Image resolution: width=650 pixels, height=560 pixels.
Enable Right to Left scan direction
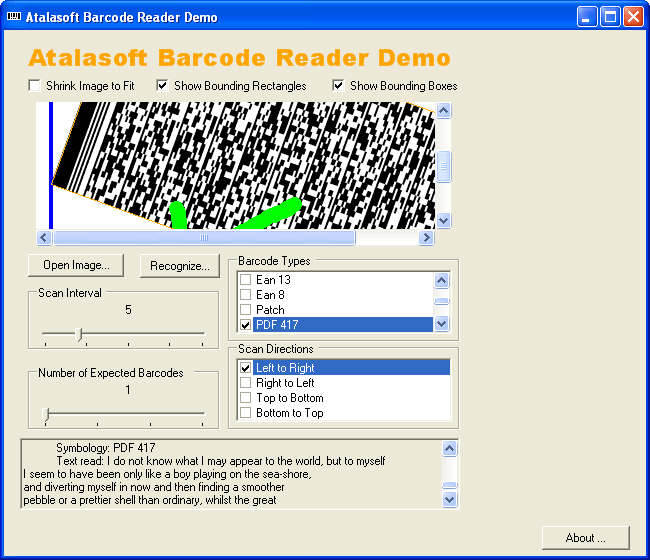pyautogui.click(x=246, y=382)
